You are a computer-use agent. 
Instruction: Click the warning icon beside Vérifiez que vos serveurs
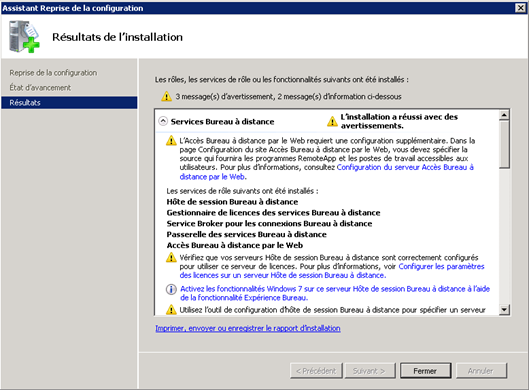coord(171,257)
